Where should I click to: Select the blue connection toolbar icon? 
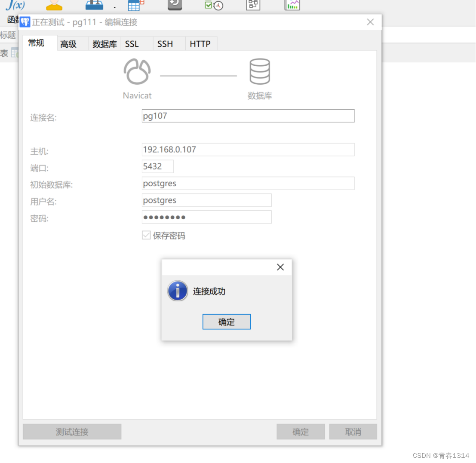tap(94, 5)
